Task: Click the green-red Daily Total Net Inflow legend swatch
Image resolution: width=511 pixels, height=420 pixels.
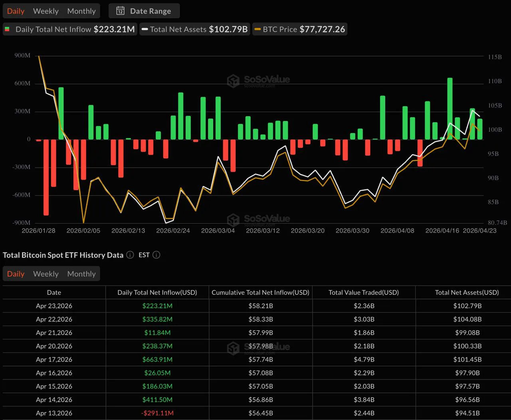Action: [x=7, y=29]
